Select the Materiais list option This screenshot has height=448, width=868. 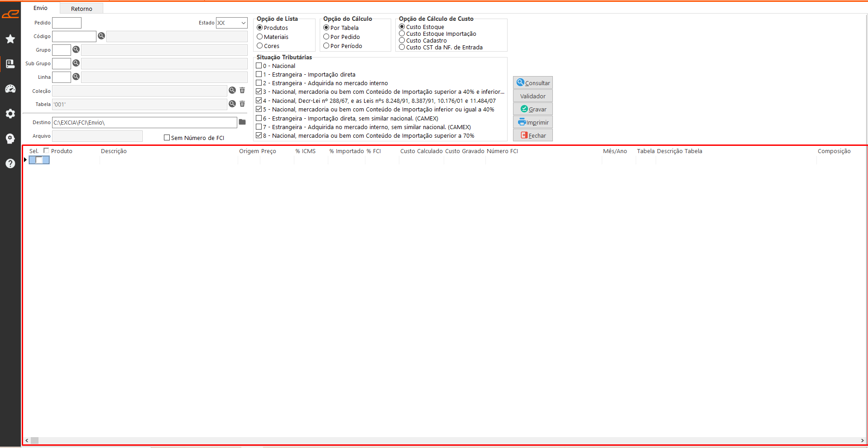coord(260,37)
